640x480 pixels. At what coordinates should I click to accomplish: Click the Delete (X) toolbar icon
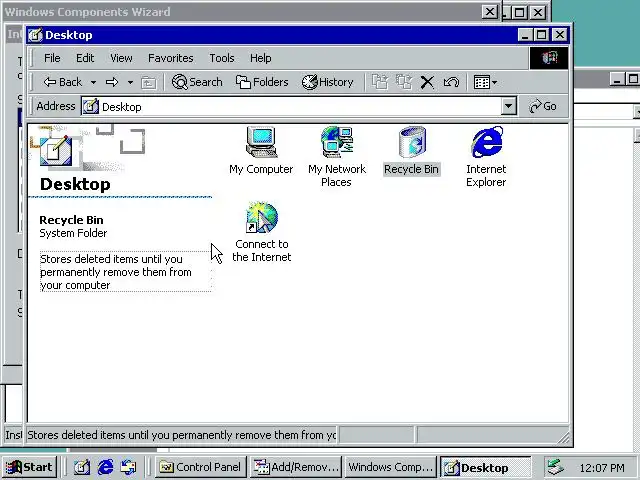coord(427,82)
